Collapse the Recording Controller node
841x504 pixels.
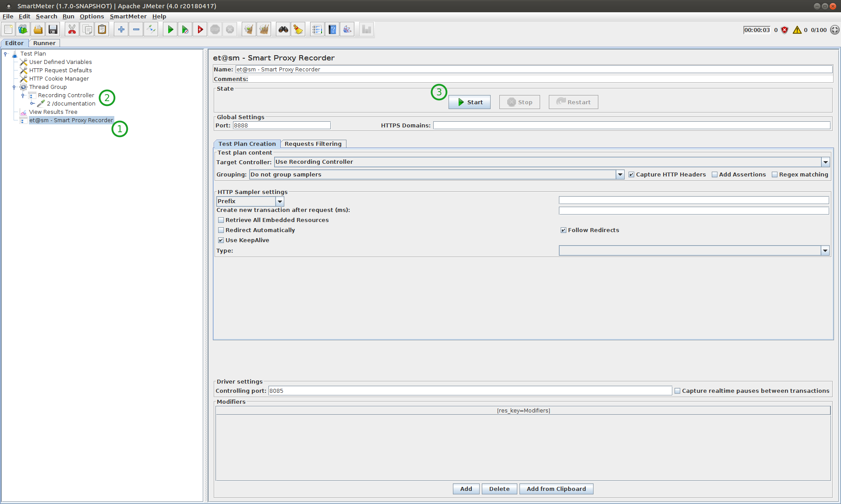(23, 95)
